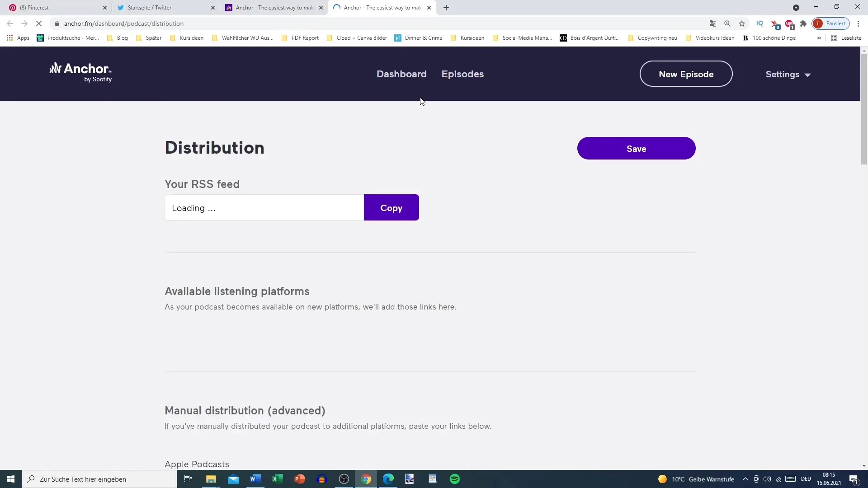The image size is (868, 488).
Task: Click the Spotify taskbar icon
Action: pyautogui.click(x=455, y=479)
